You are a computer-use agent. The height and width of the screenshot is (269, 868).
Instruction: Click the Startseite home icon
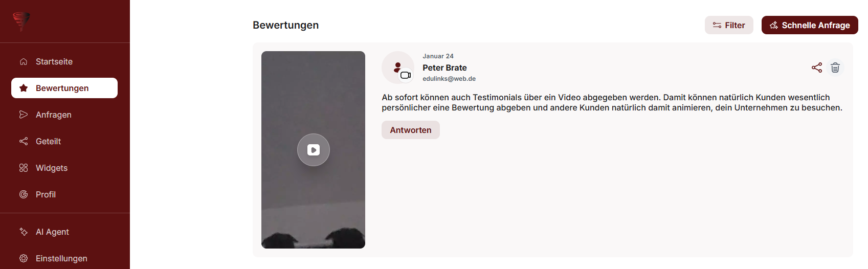[x=24, y=61]
